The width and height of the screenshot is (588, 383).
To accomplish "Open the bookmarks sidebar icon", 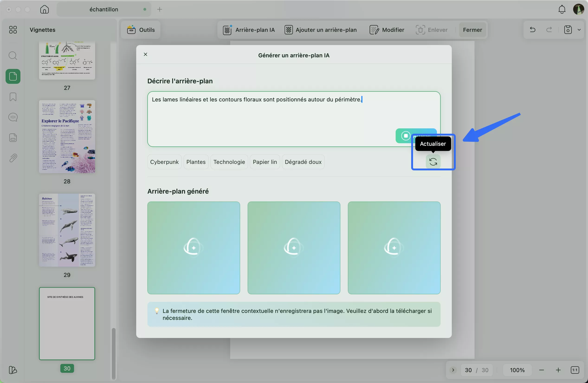I will click(13, 97).
